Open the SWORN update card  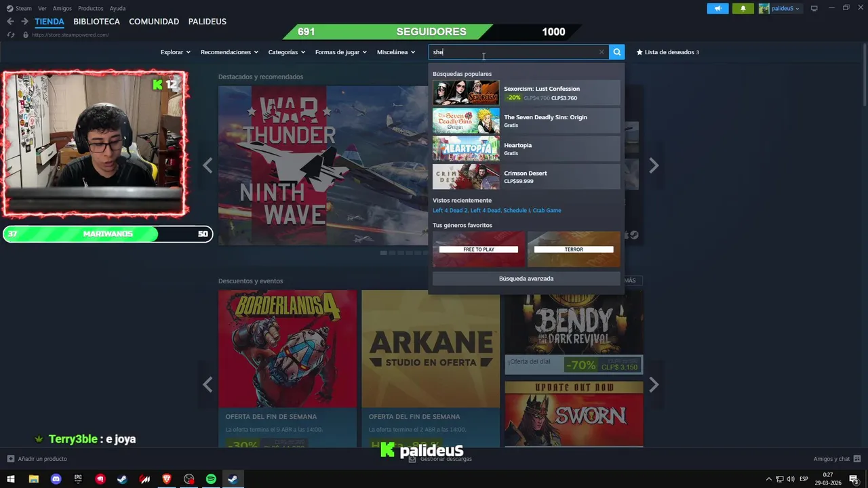[574, 413]
